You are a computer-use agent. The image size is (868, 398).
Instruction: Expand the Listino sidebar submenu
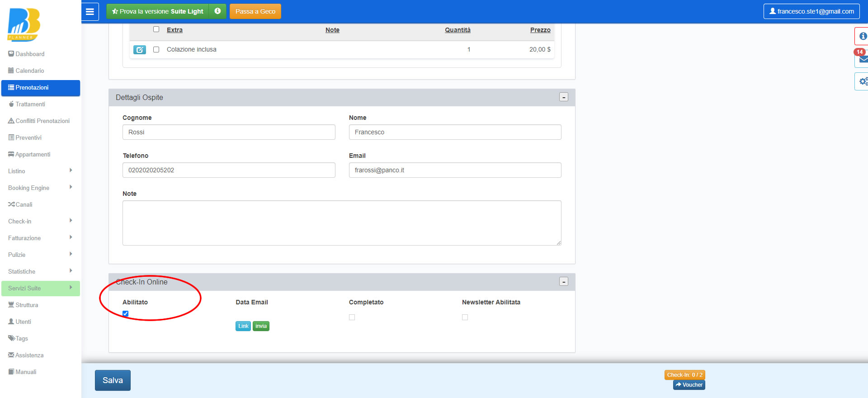[x=41, y=171]
